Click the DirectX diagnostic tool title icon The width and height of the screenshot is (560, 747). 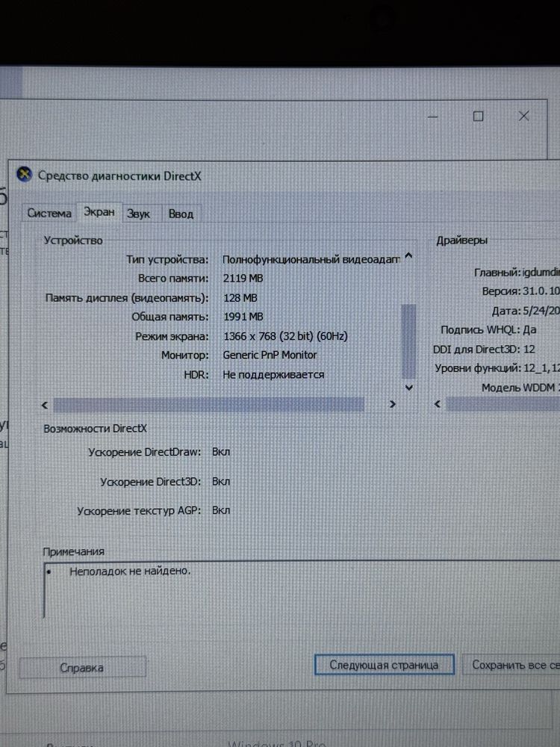click(x=25, y=175)
